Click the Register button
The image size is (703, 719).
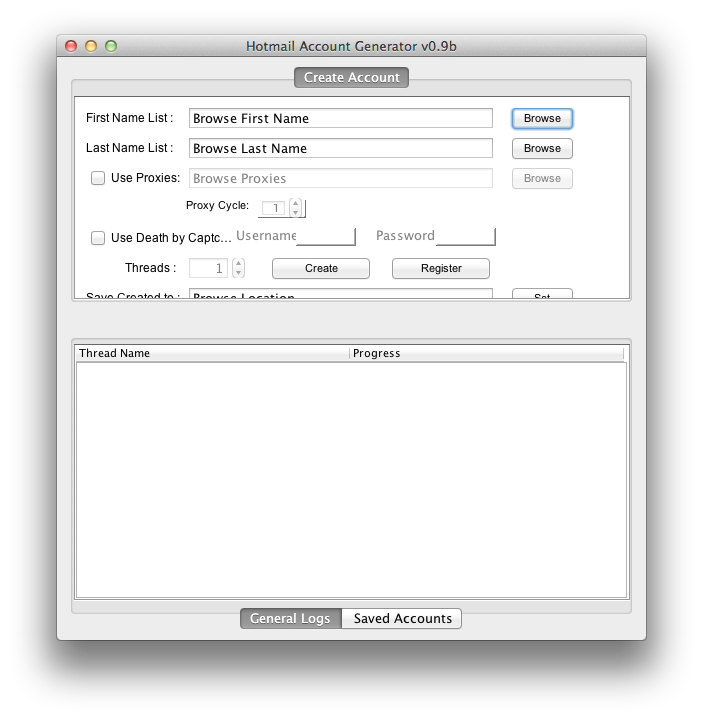tap(441, 268)
